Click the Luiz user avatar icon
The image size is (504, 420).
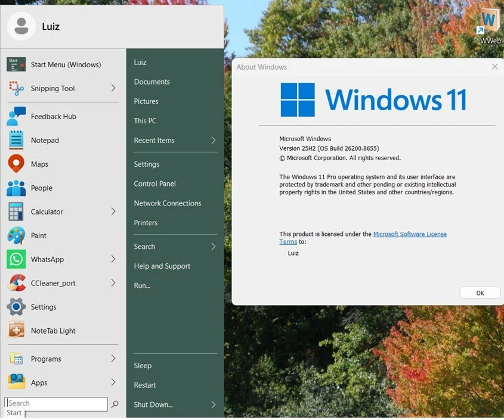click(21, 26)
